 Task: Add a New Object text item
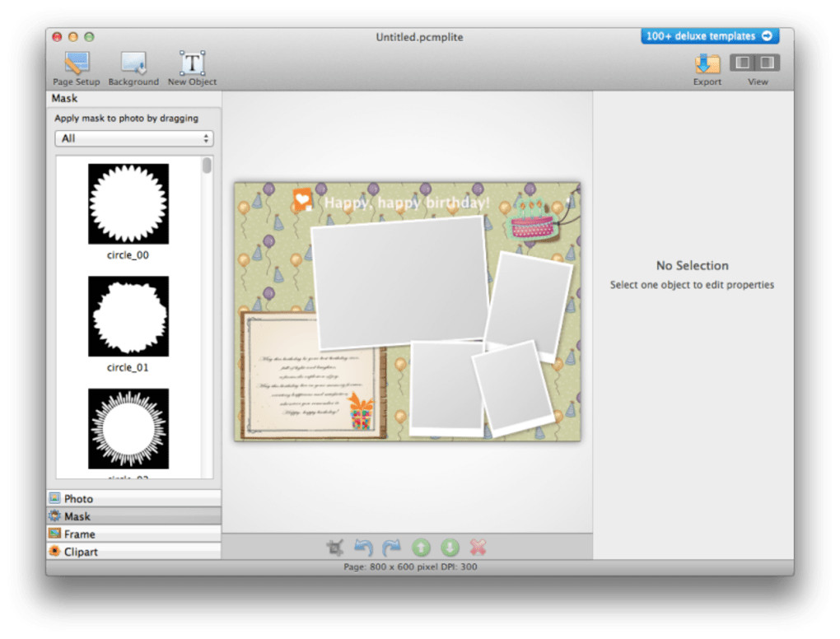[192, 63]
